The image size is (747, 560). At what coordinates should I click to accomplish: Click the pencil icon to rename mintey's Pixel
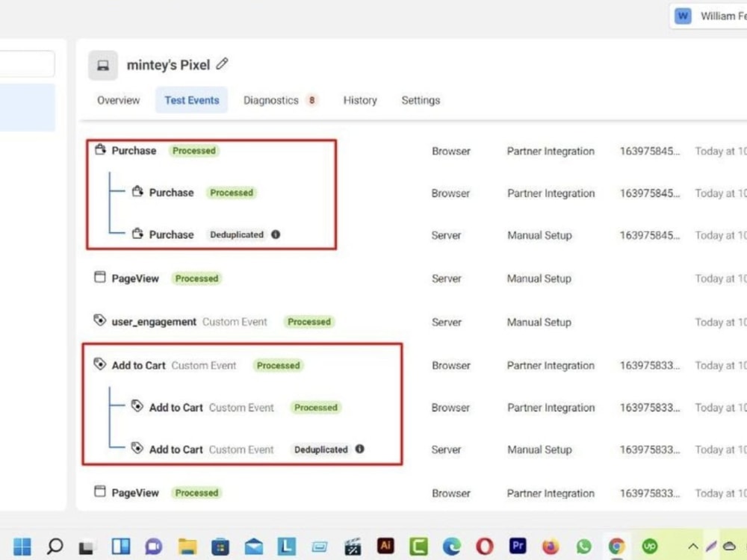222,64
